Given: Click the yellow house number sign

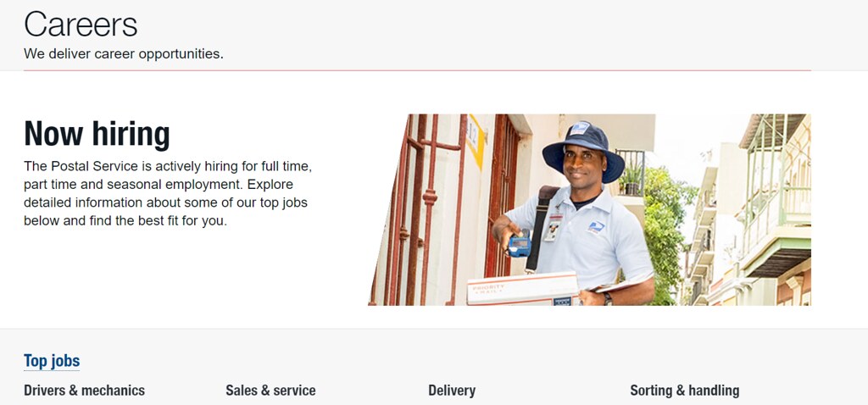Looking at the screenshot, I should pyautogui.click(x=475, y=141).
